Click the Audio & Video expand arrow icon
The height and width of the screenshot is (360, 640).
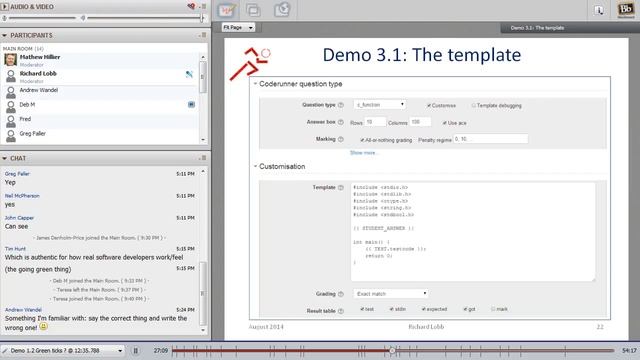[x=5, y=7]
